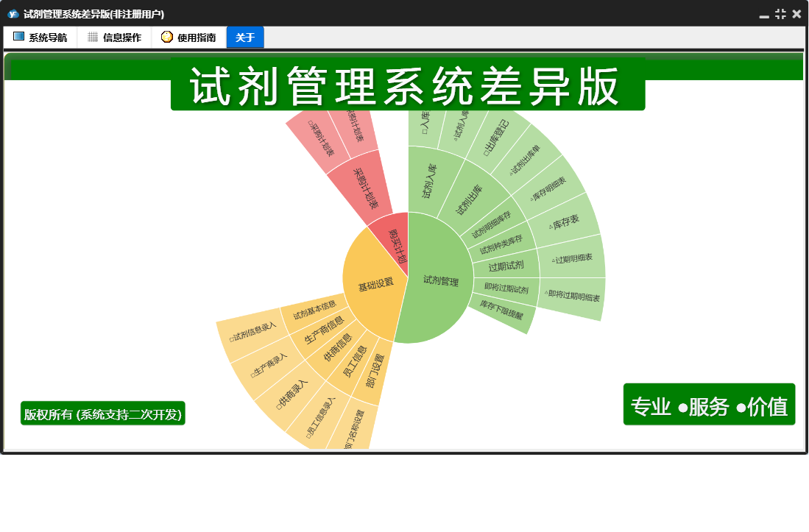Select the 试剂明细库存 segment

[x=491, y=224]
